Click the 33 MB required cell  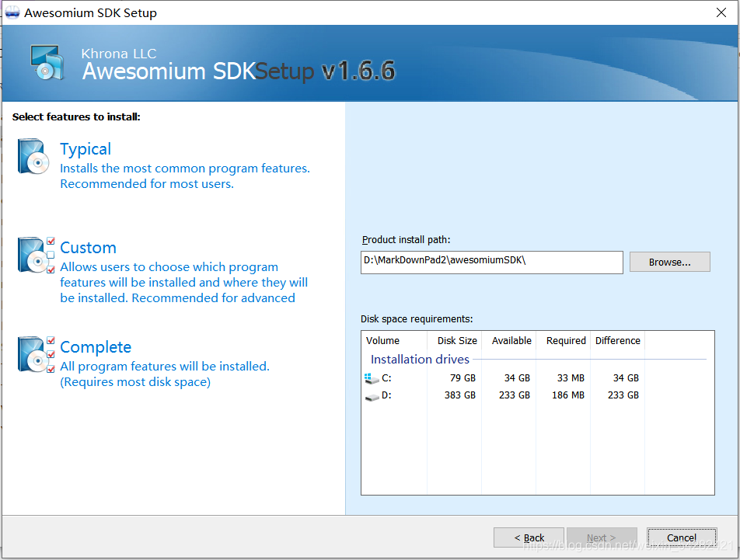pyautogui.click(x=571, y=378)
